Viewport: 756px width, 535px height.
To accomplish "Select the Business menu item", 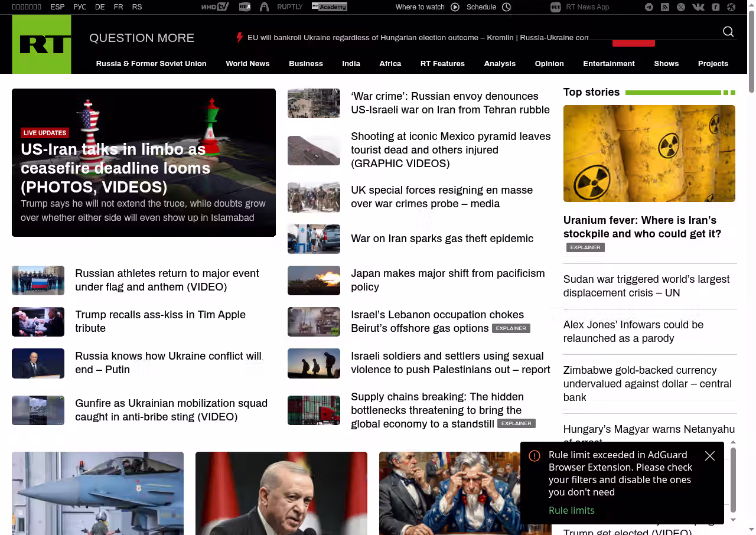I will coord(305,64).
